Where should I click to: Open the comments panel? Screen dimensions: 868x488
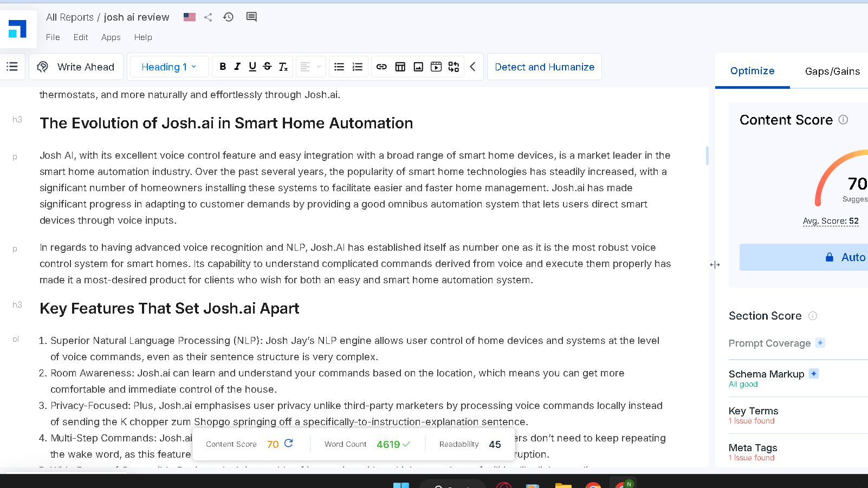click(x=251, y=17)
